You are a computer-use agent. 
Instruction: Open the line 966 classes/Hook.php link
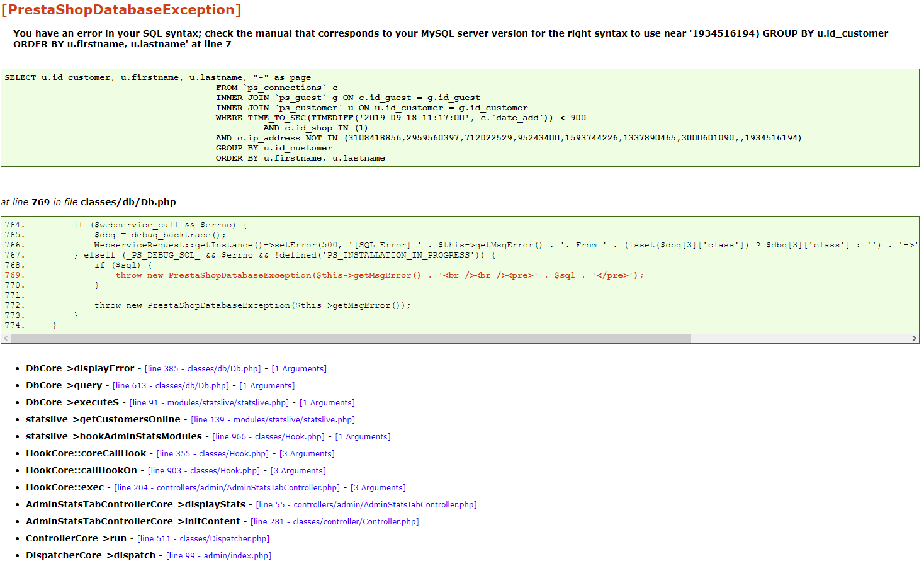269,437
